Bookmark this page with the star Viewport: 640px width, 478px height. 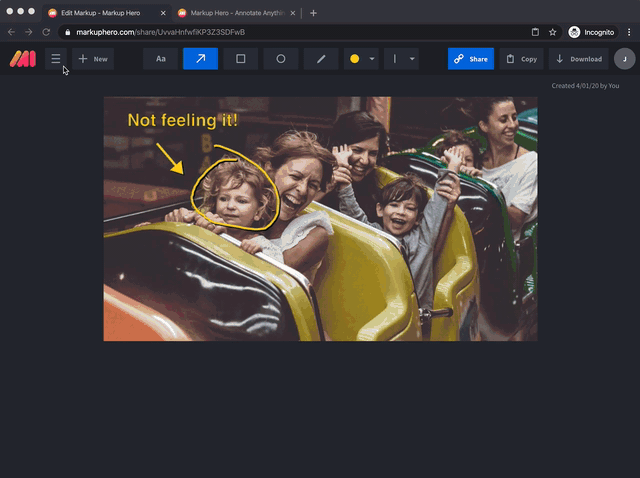tap(552, 32)
